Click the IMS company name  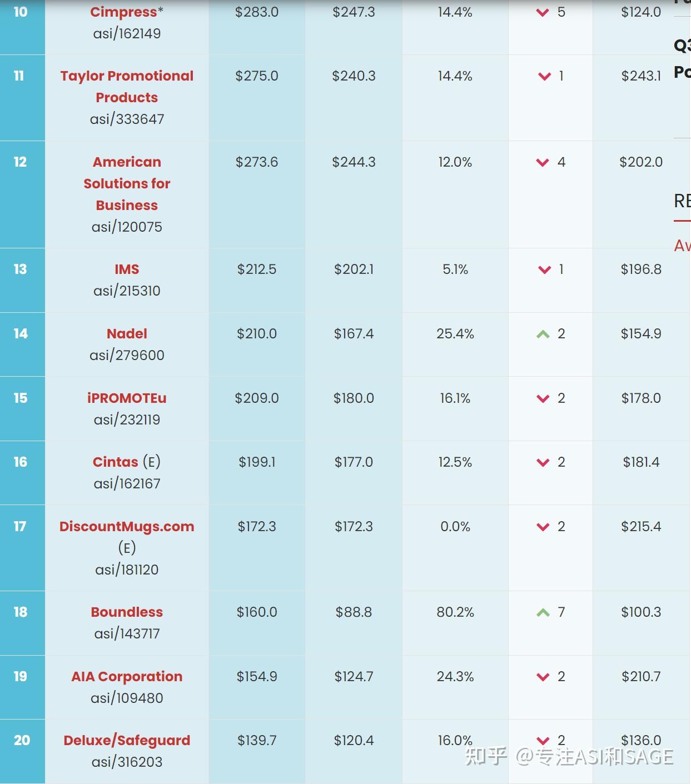click(x=127, y=269)
